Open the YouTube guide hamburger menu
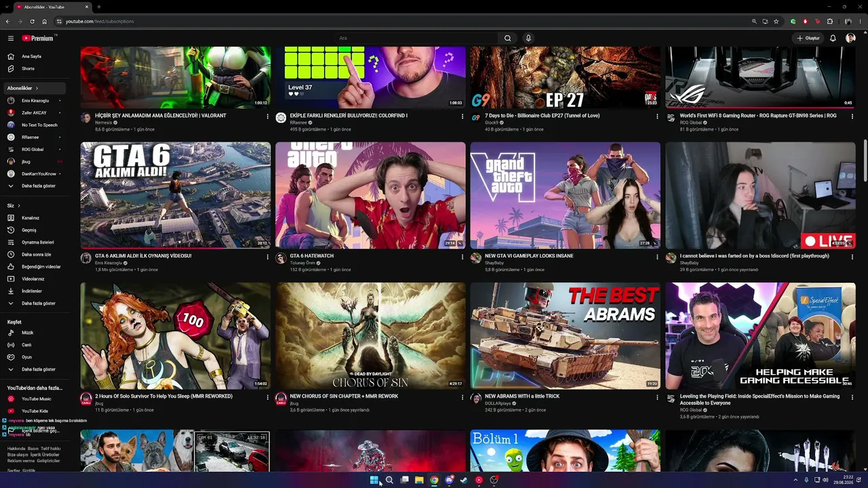This screenshot has height=488, width=868. [x=11, y=38]
